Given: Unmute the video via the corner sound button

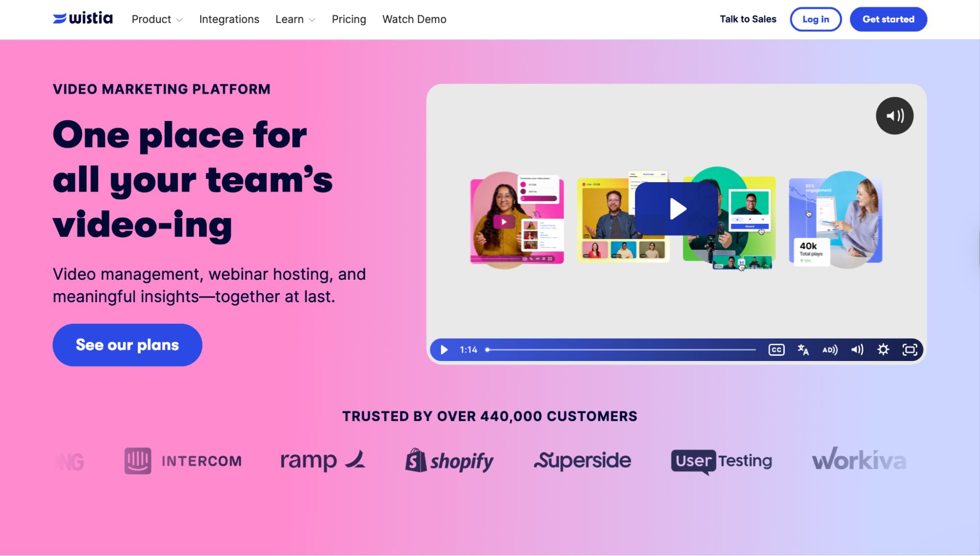Looking at the screenshot, I should pyautogui.click(x=894, y=116).
